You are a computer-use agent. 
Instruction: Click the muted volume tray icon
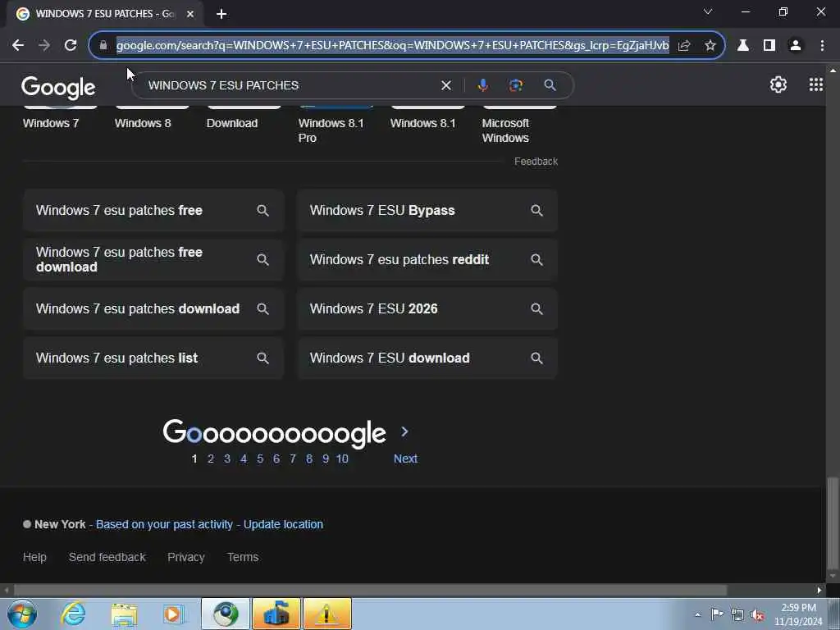757,615
